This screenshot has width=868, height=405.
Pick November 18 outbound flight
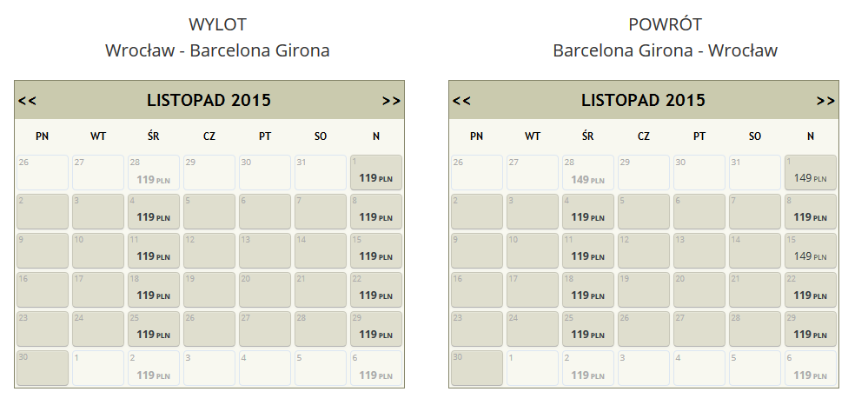[x=154, y=289]
